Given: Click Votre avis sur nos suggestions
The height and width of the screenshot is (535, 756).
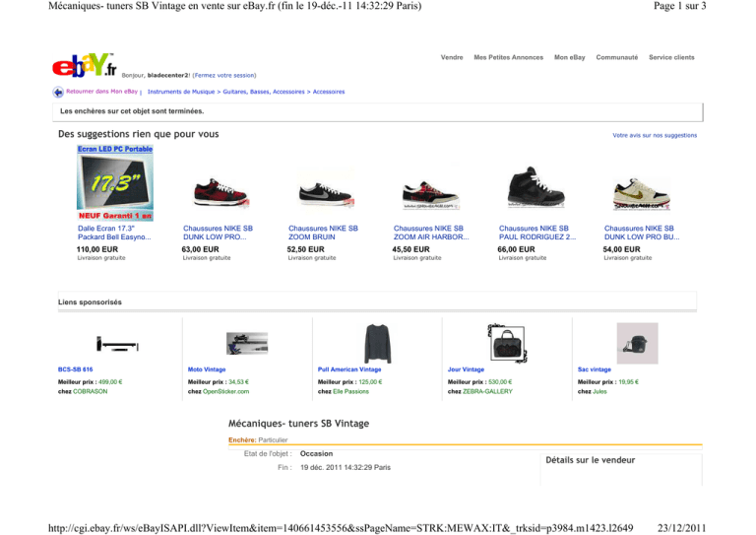Looking at the screenshot, I should pos(655,136).
